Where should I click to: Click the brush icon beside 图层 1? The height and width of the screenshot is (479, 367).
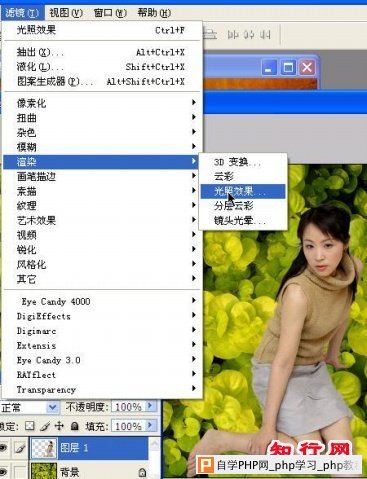click(20, 449)
